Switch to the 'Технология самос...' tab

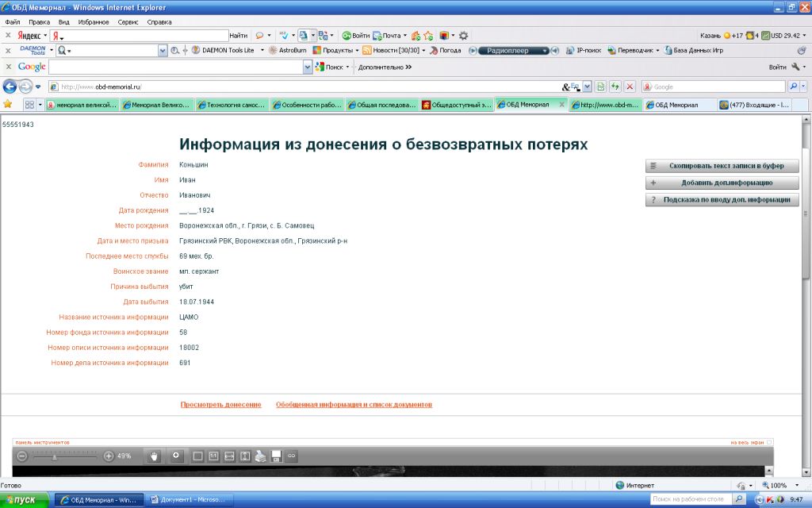[x=231, y=105]
